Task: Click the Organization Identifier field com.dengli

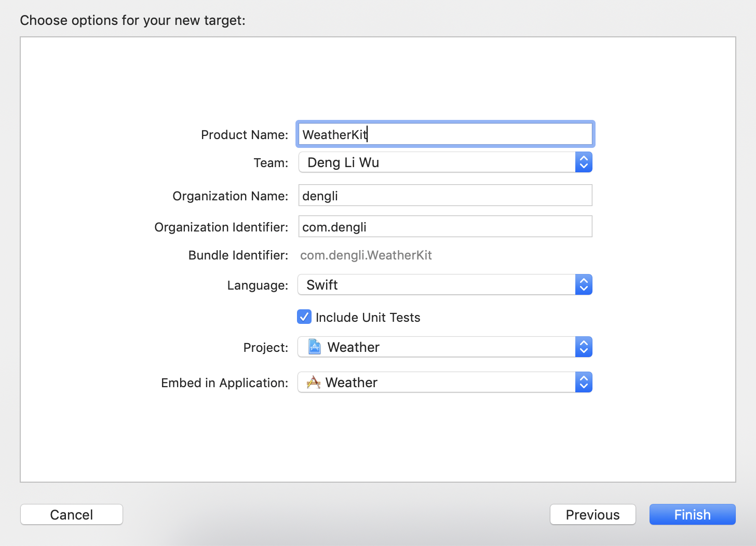Action: pos(445,226)
